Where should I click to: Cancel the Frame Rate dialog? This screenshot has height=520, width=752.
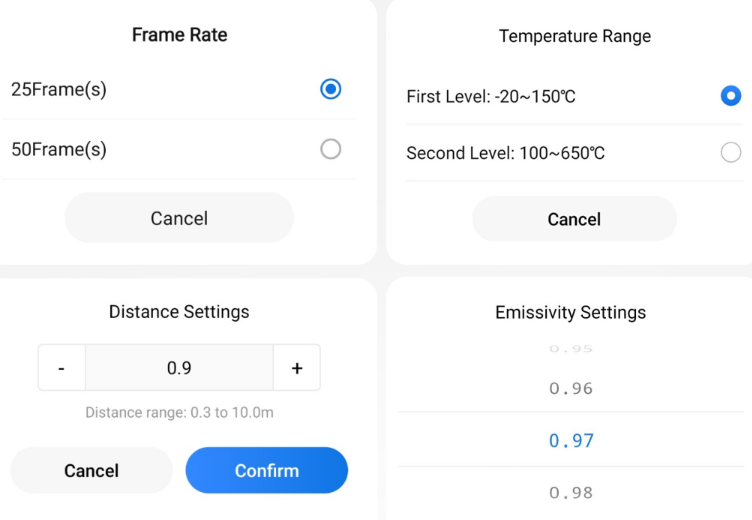(x=179, y=218)
